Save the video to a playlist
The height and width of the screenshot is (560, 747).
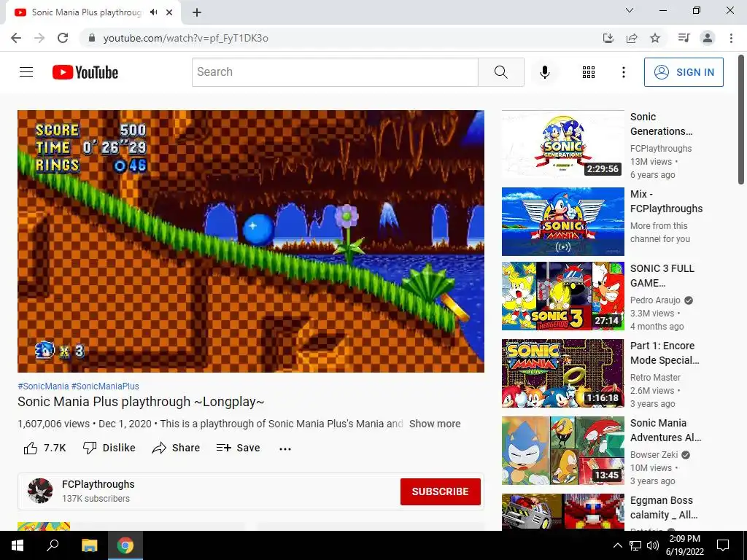[x=238, y=448]
